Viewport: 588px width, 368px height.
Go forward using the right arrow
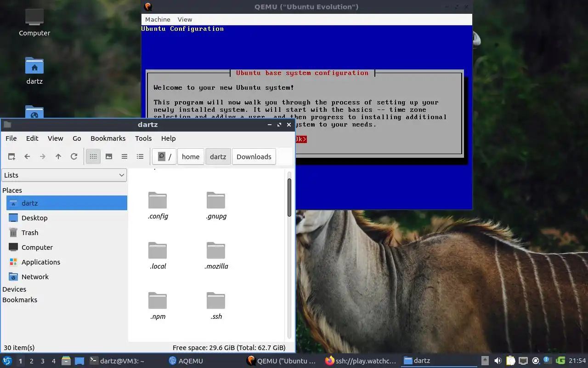tap(43, 156)
